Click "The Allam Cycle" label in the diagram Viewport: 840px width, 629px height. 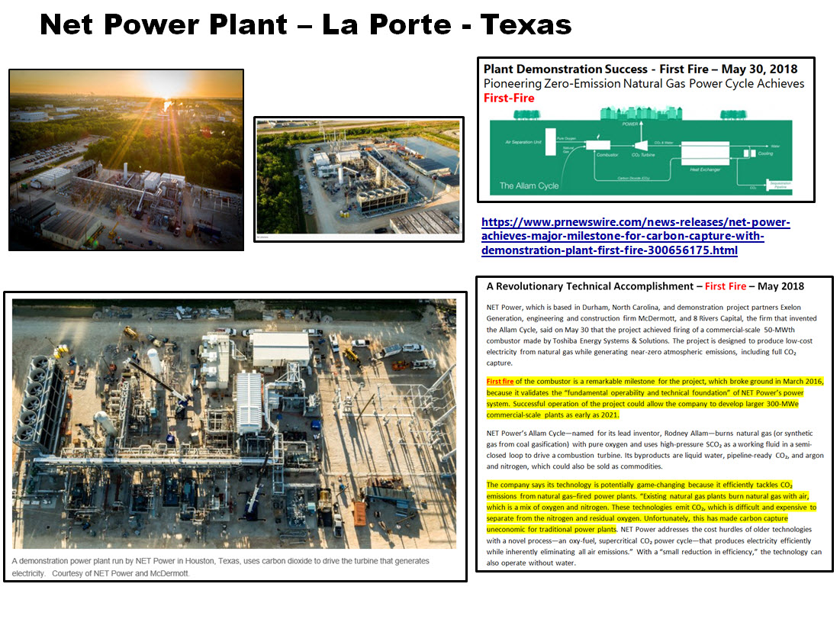click(x=529, y=186)
